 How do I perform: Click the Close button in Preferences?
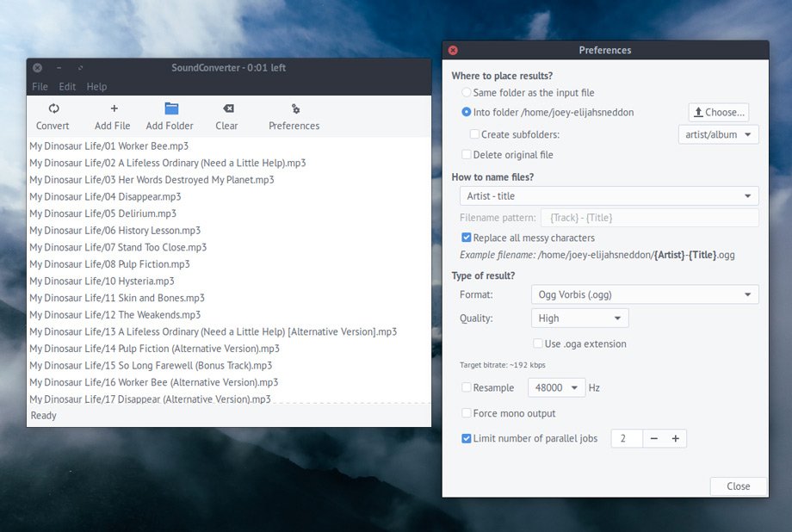738,486
